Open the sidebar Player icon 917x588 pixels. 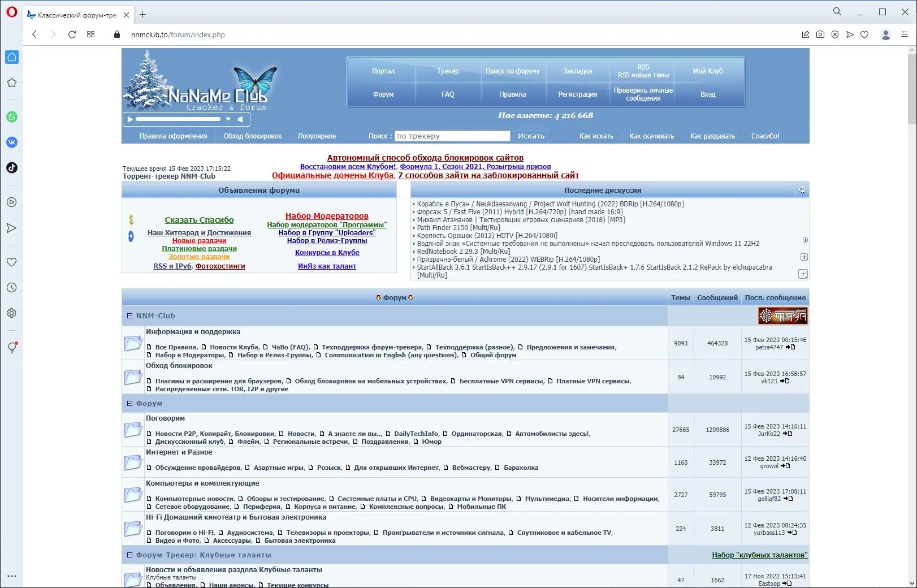coord(11,202)
